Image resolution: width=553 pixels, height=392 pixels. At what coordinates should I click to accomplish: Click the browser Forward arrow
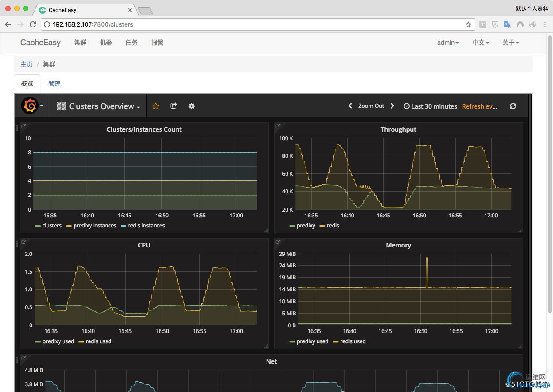pos(20,24)
